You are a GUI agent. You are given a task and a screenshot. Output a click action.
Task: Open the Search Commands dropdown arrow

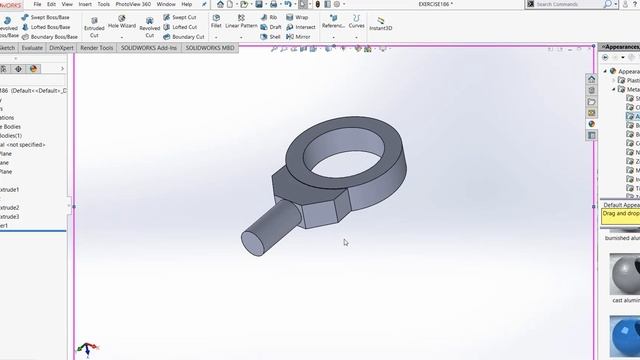(616, 4)
